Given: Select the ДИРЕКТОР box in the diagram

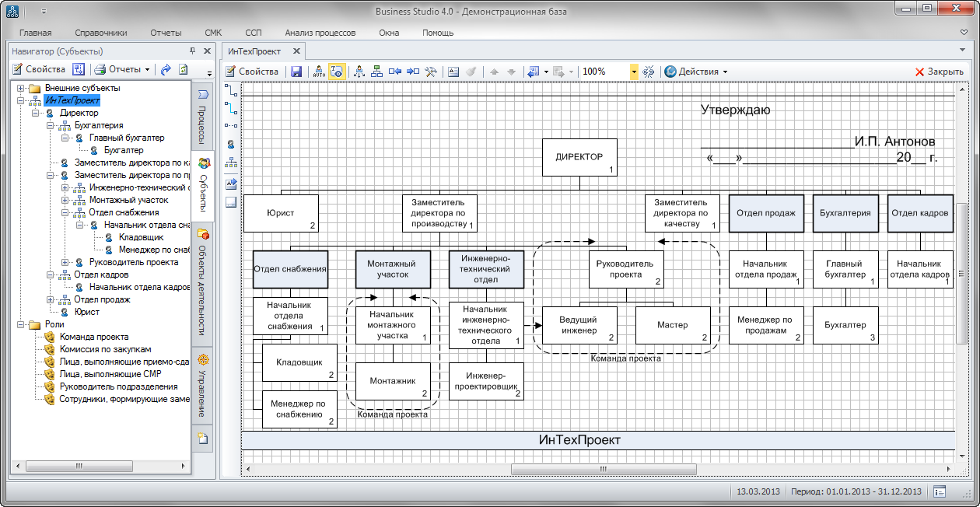Looking at the screenshot, I should (579, 158).
